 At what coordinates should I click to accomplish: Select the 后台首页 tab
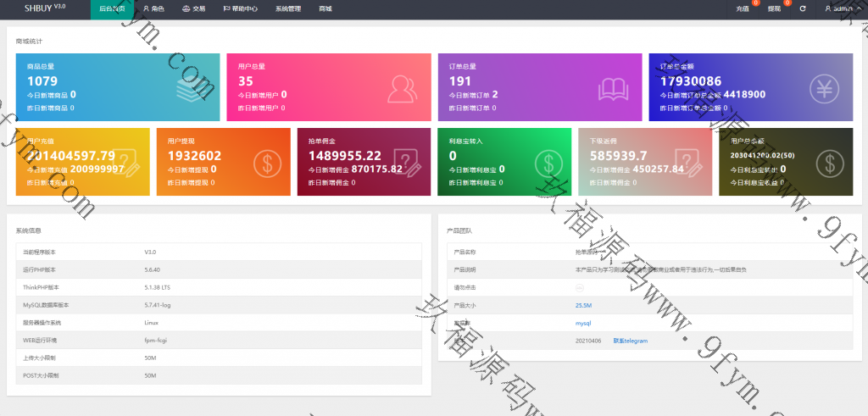(x=112, y=8)
